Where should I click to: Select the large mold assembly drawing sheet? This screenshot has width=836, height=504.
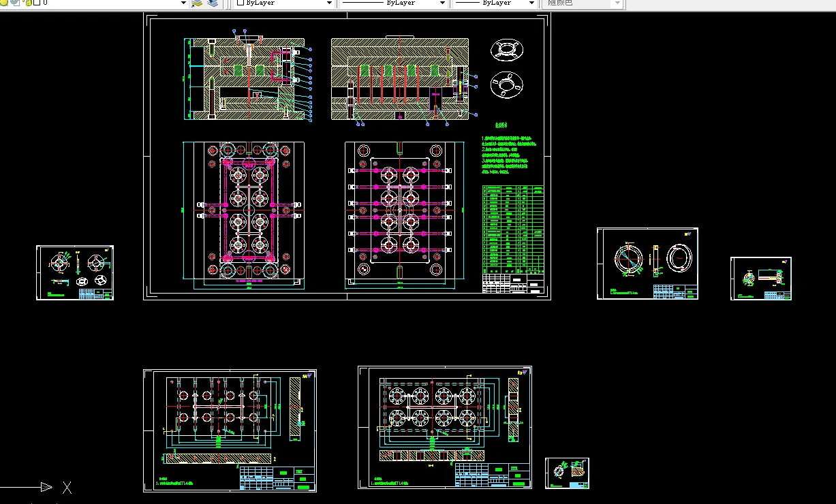(347, 156)
